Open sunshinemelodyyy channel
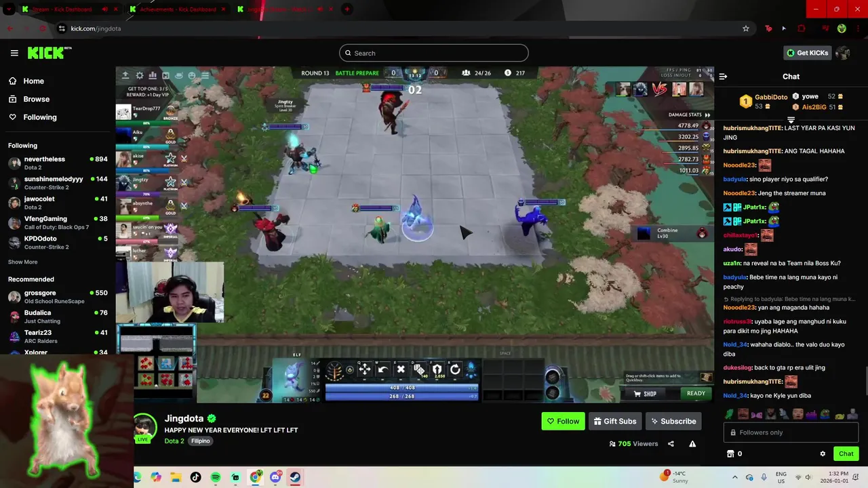Viewport: 868px width, 488px height. (58, 183)
